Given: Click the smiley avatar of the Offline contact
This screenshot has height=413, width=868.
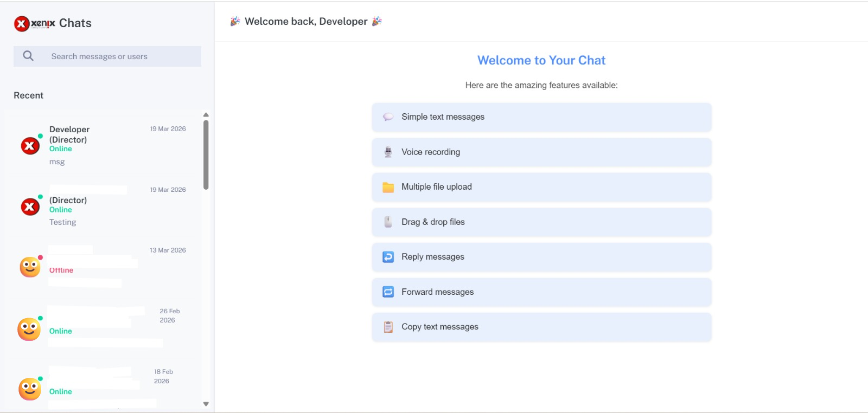Looking at the screenshot, I should (30, 267).
